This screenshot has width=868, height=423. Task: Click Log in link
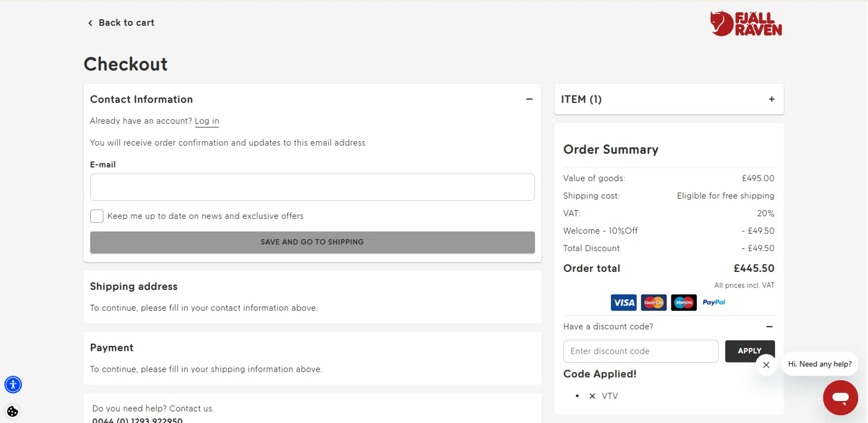207,121
